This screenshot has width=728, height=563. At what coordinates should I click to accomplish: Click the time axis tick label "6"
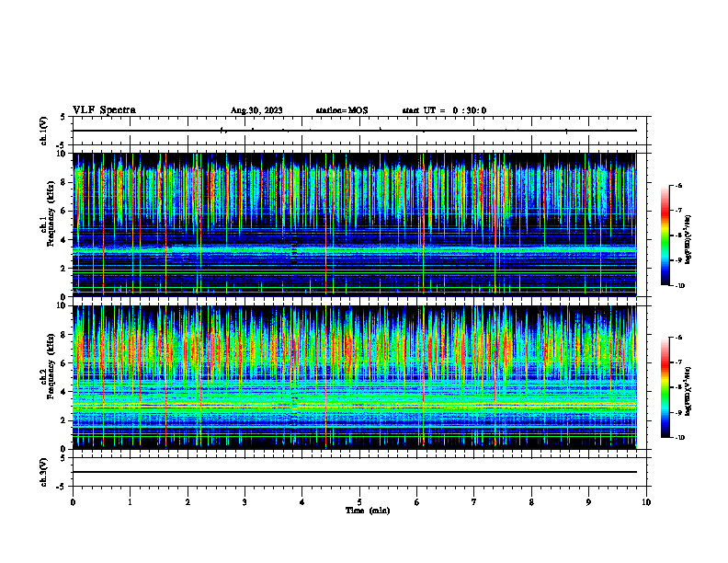click(x=417, y=502)
